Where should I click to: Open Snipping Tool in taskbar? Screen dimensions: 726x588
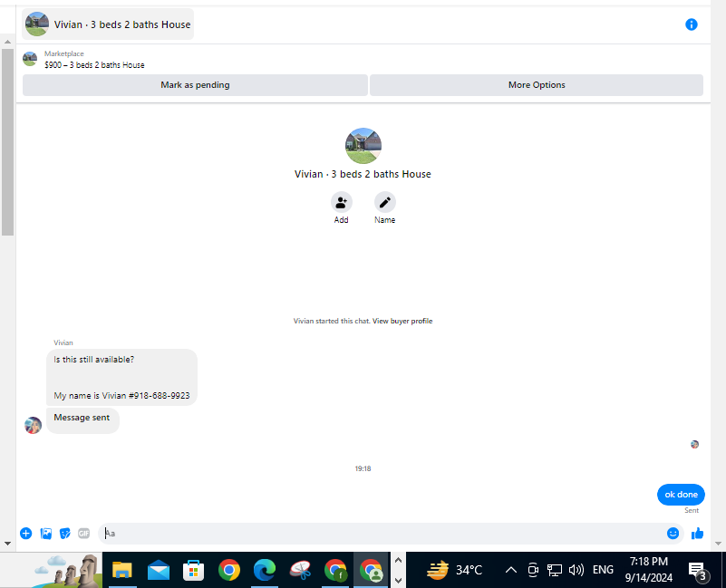tap(300, 570)
